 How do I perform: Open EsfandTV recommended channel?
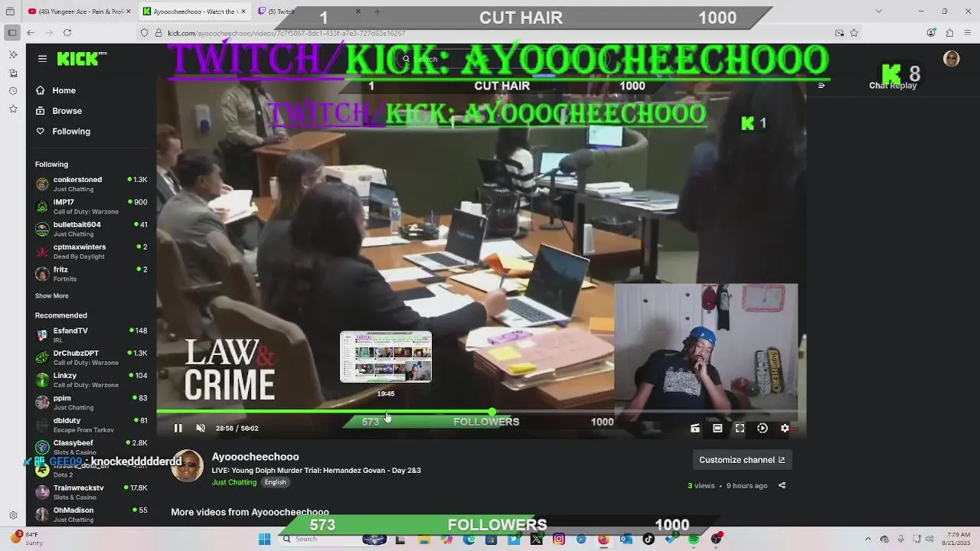coord(90,335)
